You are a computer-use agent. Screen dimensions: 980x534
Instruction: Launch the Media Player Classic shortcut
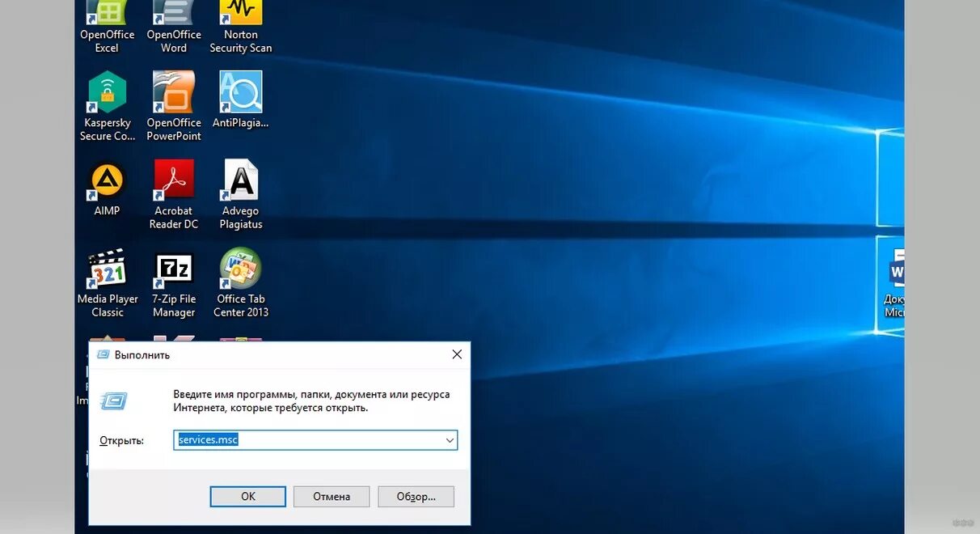point(108,282)
